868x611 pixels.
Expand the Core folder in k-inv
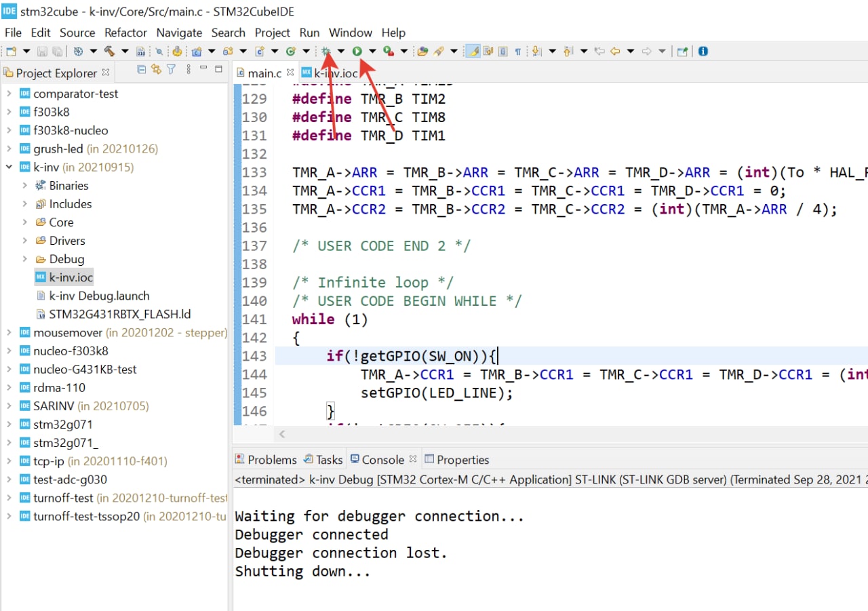[25, 222]
